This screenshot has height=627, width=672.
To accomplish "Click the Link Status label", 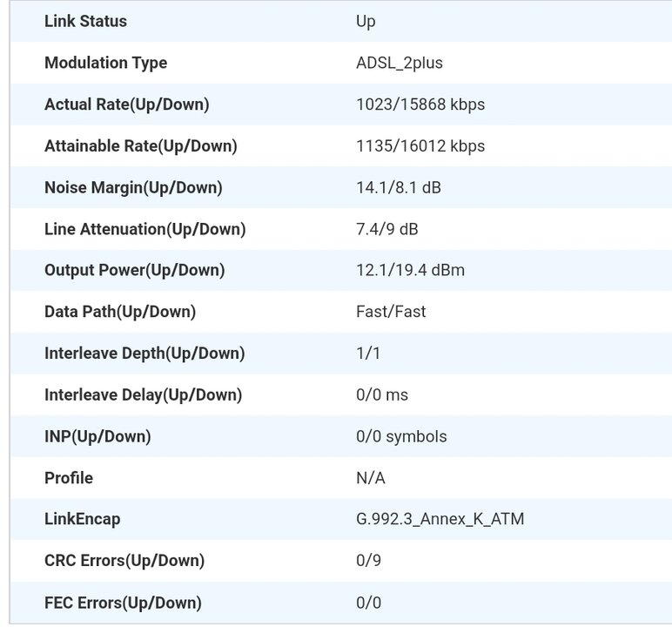I will (85, 21).
